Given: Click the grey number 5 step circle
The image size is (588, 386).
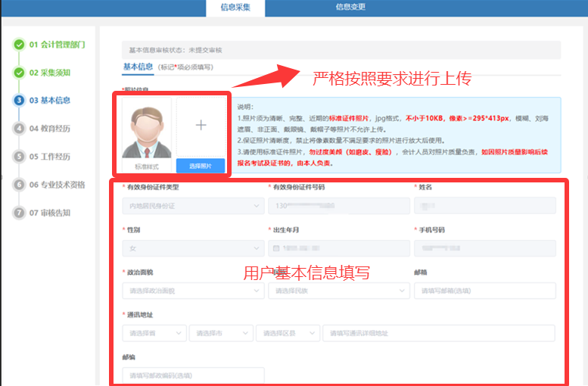Looking at the screenshot, I should tap(19, 157).
